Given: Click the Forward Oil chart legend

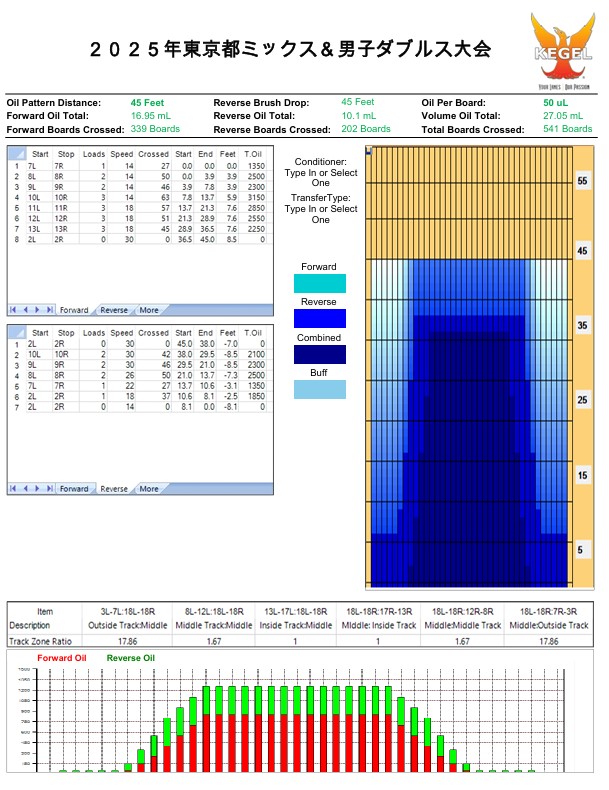Looking at the screenshot, I should (61, 658).
